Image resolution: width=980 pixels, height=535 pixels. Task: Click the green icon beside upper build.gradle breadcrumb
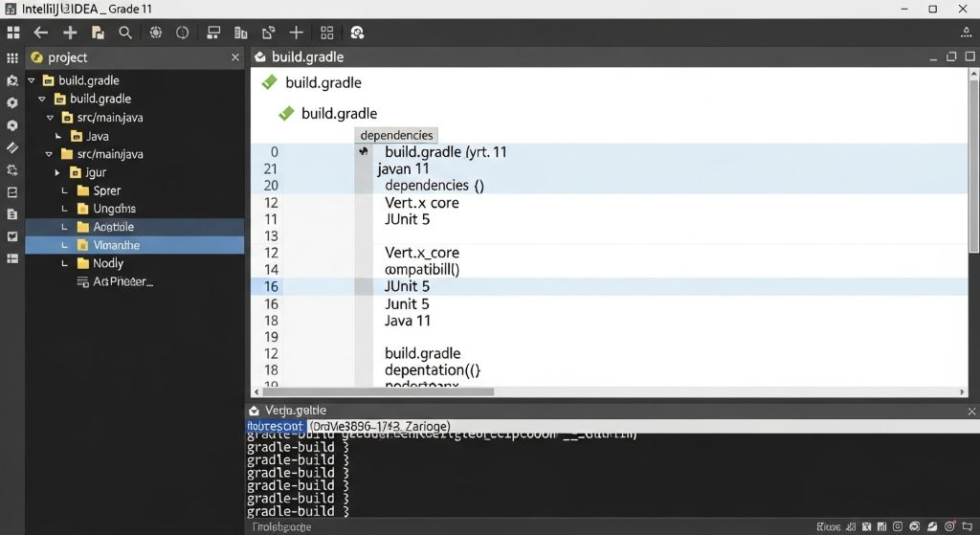point(269,82)
